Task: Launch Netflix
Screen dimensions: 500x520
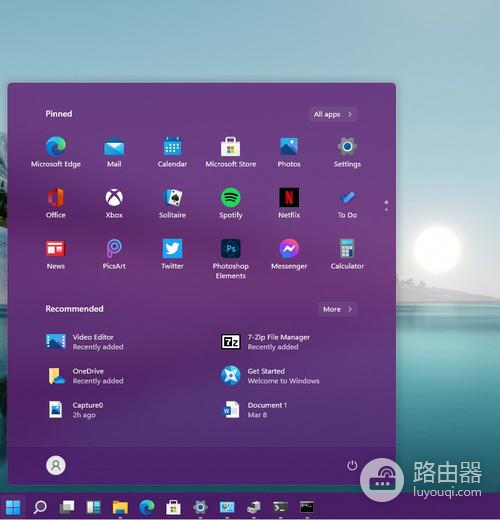Action: pyautogui.click(x=289, y=203)
